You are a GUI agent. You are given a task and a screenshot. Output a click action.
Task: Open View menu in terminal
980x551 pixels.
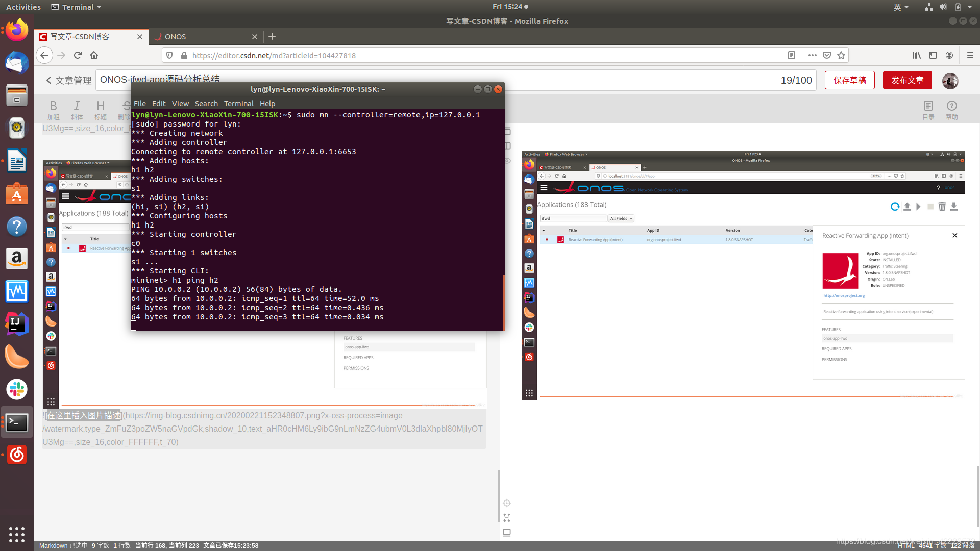pyautogui.click(x=180, y=103)
